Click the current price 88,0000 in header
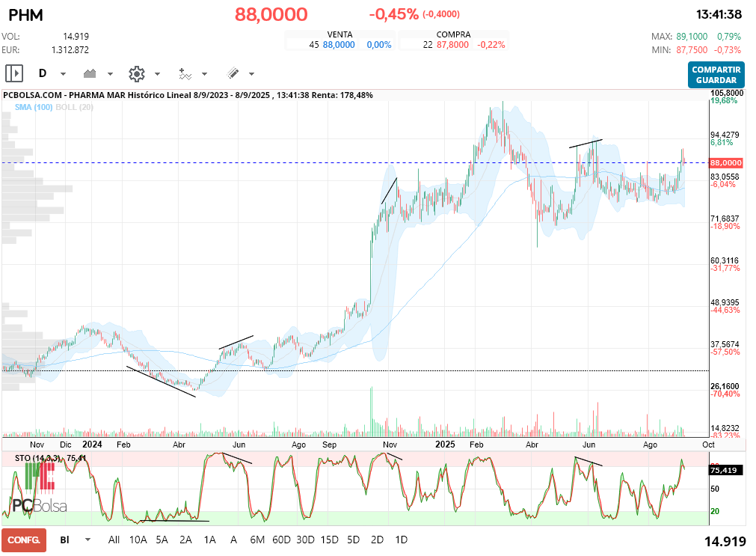Viewport: 756px width, 556px height. point(271,14)
